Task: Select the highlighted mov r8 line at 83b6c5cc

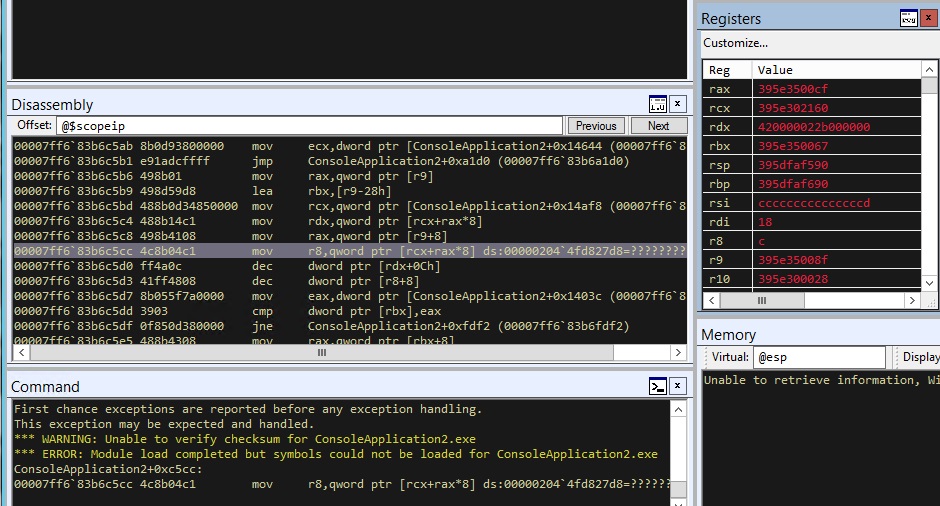Action: pos(350,251)
